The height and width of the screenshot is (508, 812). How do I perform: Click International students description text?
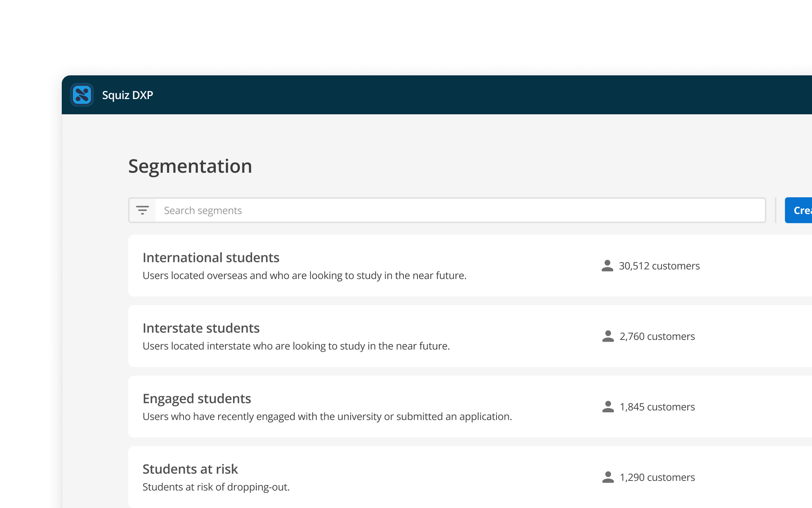point(304,276)
